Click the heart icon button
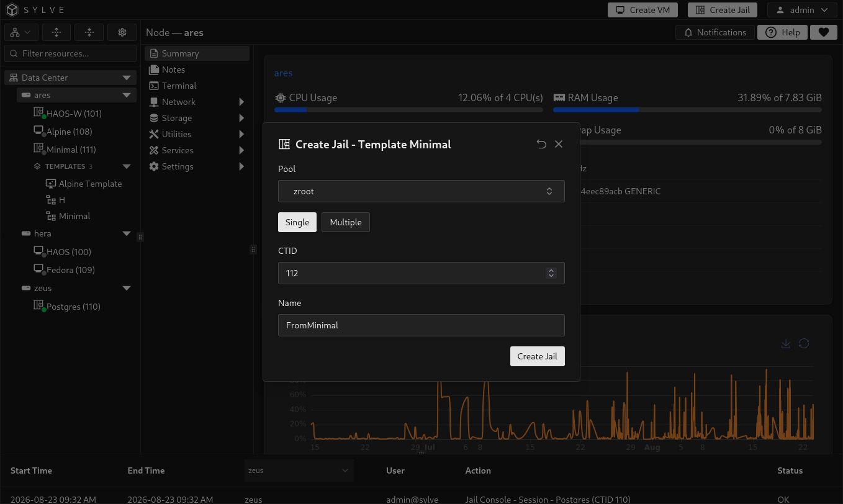 tap(823, 32)
